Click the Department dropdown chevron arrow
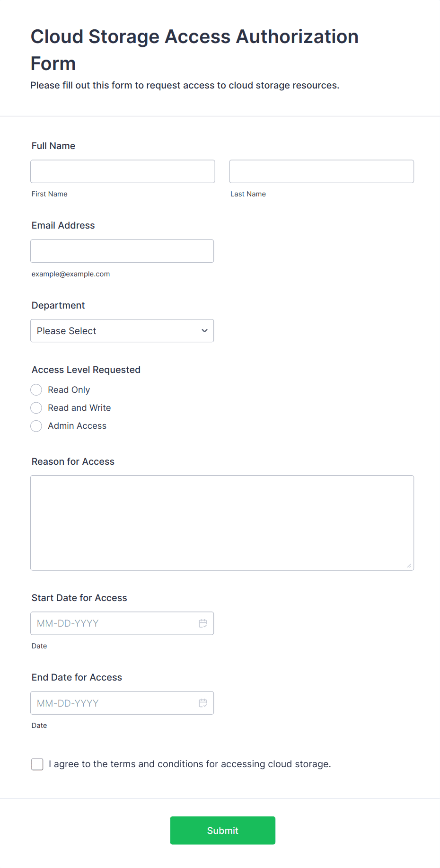 click(204, 331)
